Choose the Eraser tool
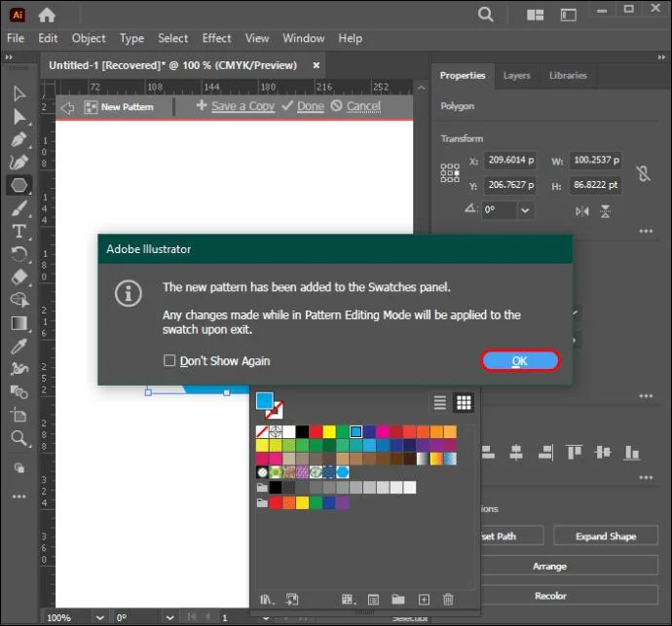672x626 pixels. [19, 276]
